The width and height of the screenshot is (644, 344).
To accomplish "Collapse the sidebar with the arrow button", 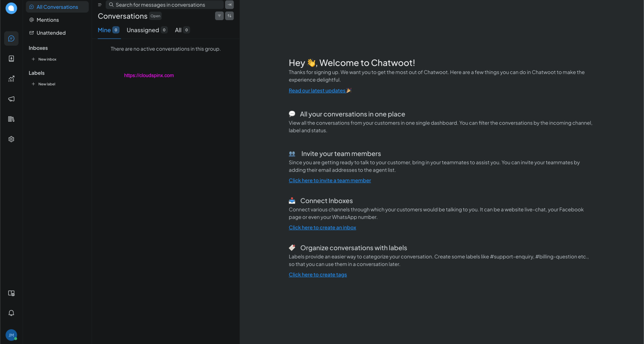I will tap(229, 5).
